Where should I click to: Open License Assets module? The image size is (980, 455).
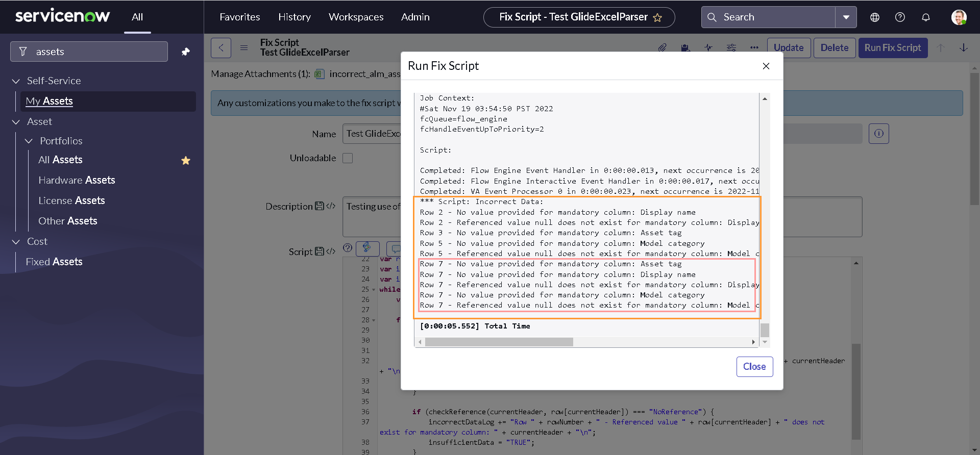tap(71, 200)
